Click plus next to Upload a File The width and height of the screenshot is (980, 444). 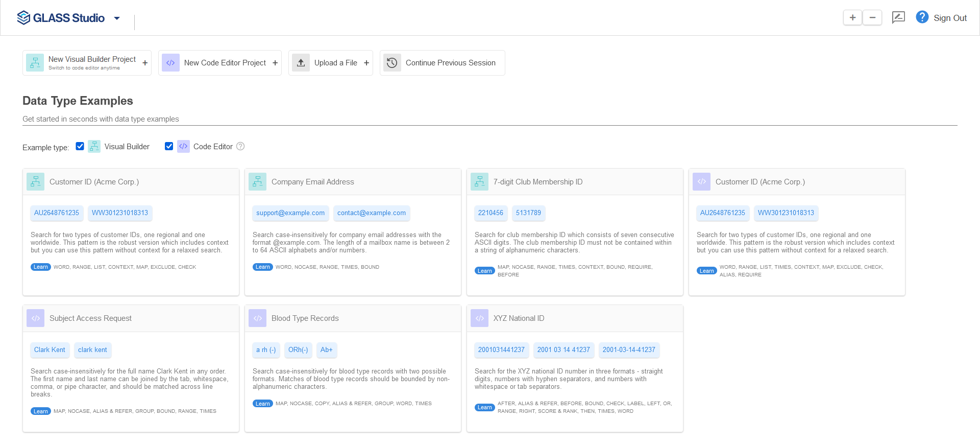click(x=366, y=63)
